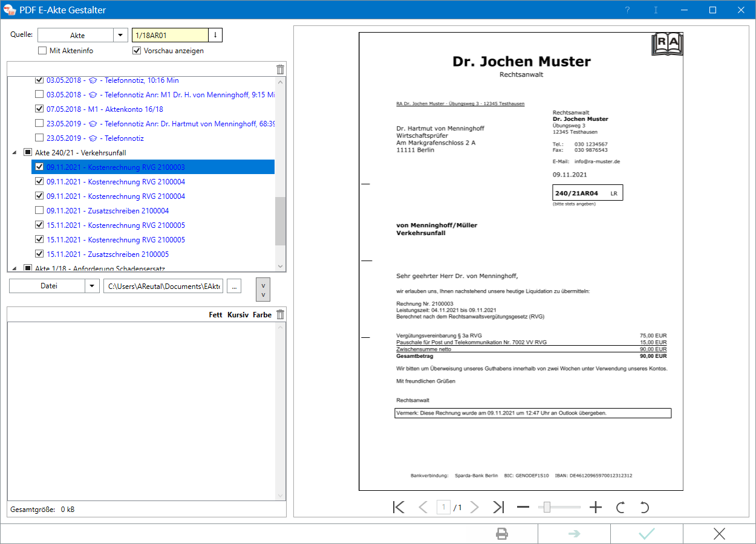The width and height of the screenshot is (756, 544).
Task: Click the trash icon next to Farbe
Action: [x=279, y=314]
